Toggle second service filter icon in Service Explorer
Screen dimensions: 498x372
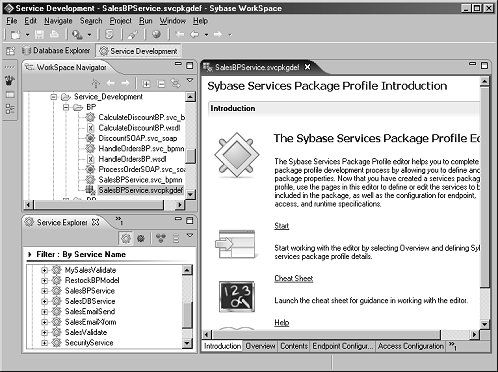[x=141, y=238]
